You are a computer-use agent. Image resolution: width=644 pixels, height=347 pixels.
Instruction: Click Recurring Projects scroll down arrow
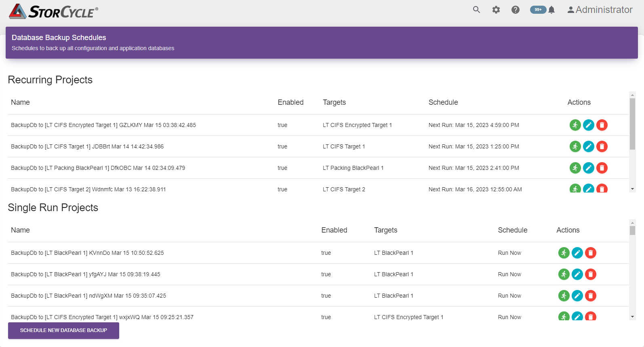click(632, 189)
